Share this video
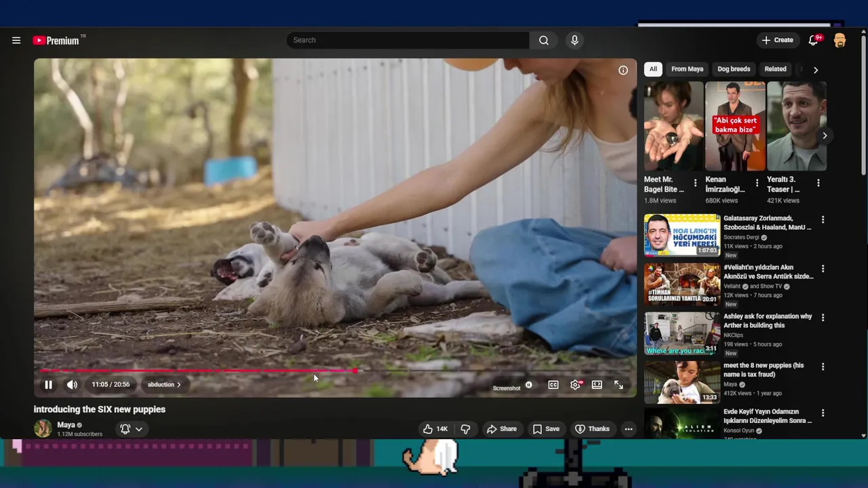Viewport: 868px width, 488px height. pos(502,429)
